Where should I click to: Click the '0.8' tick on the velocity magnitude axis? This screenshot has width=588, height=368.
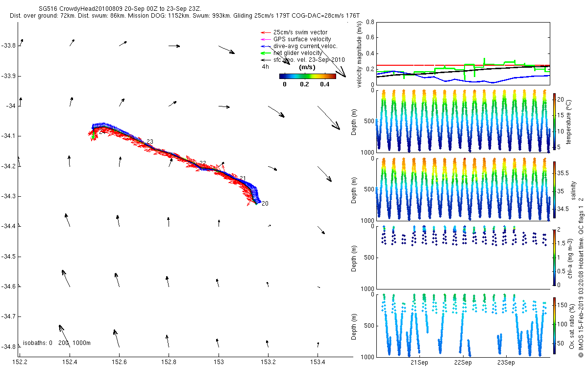tap(370, 23)
